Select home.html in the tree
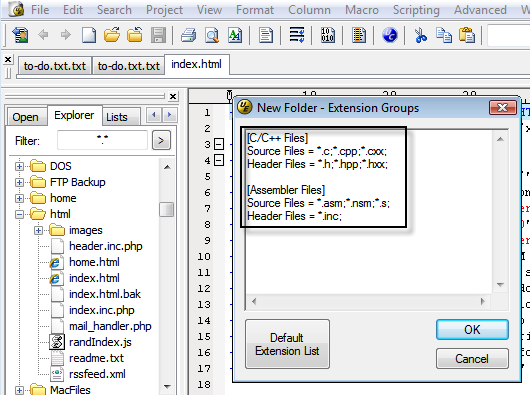Image resolution: width=530 pixels, height=395 pixels. coord(94,262)
